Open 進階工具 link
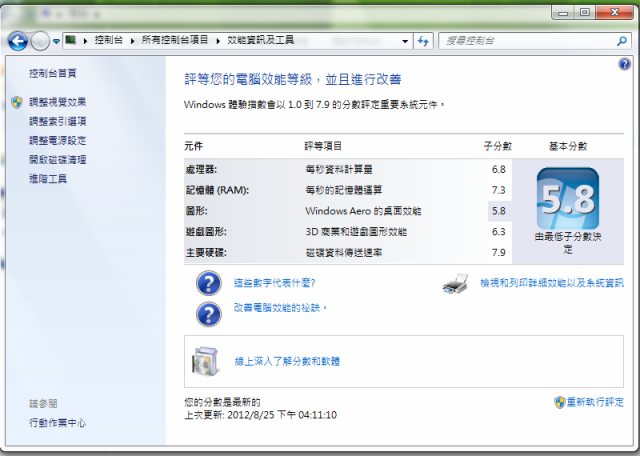The height and width of the screenshot is (456, 640). 48,179
